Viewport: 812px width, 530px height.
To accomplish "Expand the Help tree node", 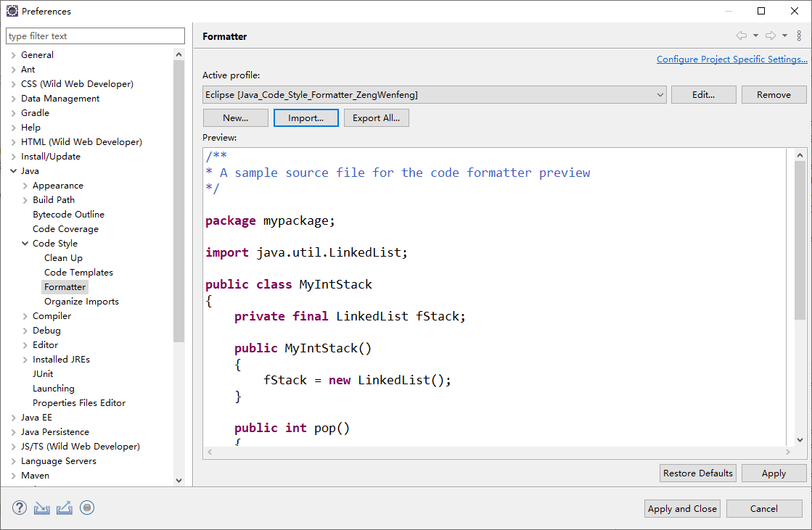I will point(14,128).
